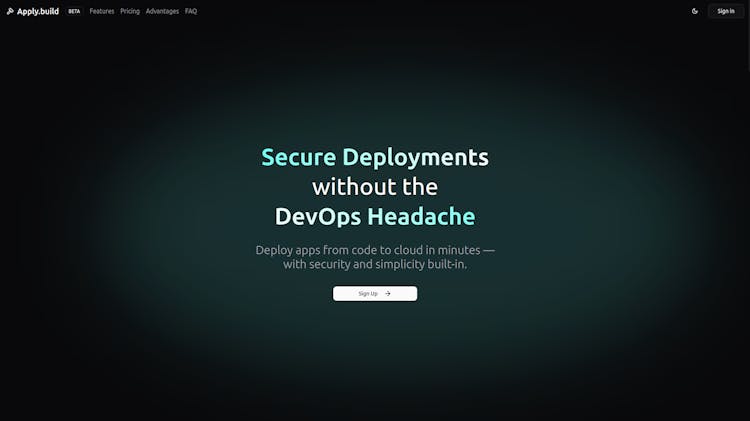The width and height of the screenshot is (750, 421).
Task: Click the word "DevOps" in headline
Action: 318,216
